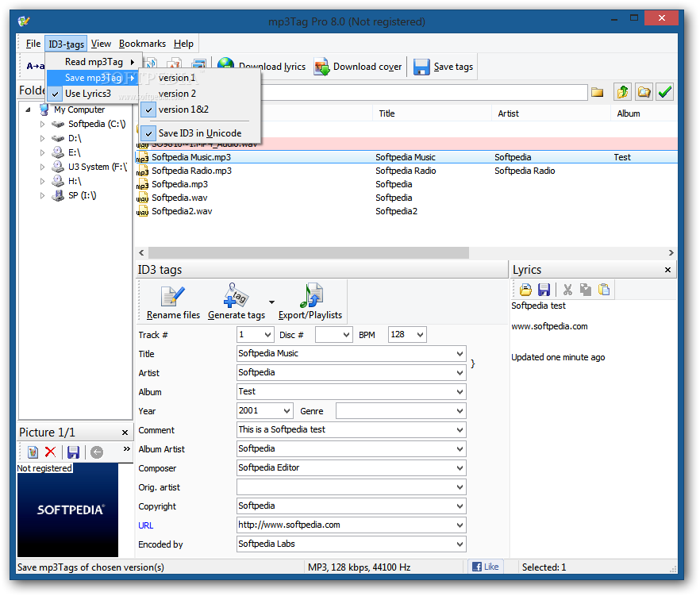
Task: Select version 2 save option
Action: pyautogui.click(x=199, y=94)
